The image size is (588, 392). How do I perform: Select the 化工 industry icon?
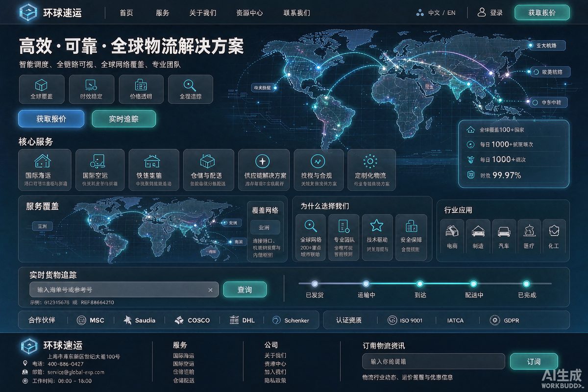click(x=554, y=230)
